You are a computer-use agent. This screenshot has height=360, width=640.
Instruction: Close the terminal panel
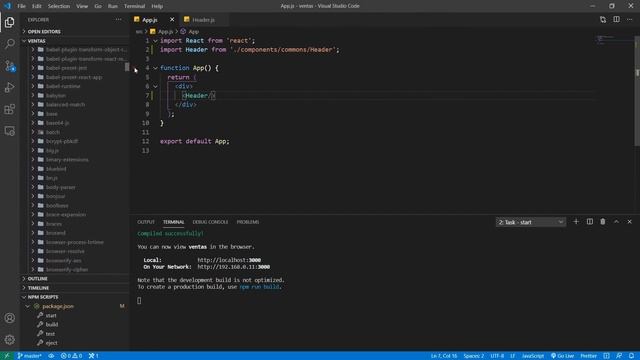pos(629,222)
